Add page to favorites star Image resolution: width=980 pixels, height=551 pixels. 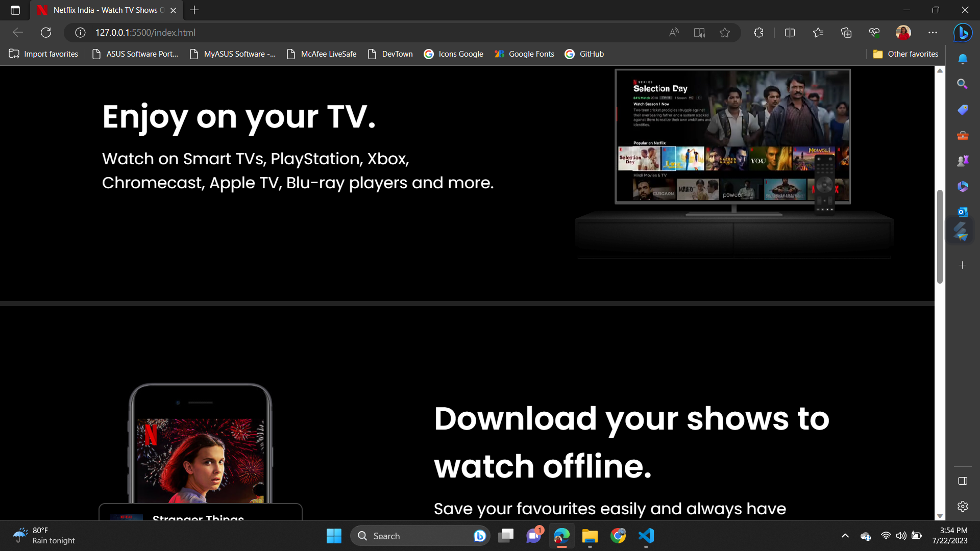725,33
